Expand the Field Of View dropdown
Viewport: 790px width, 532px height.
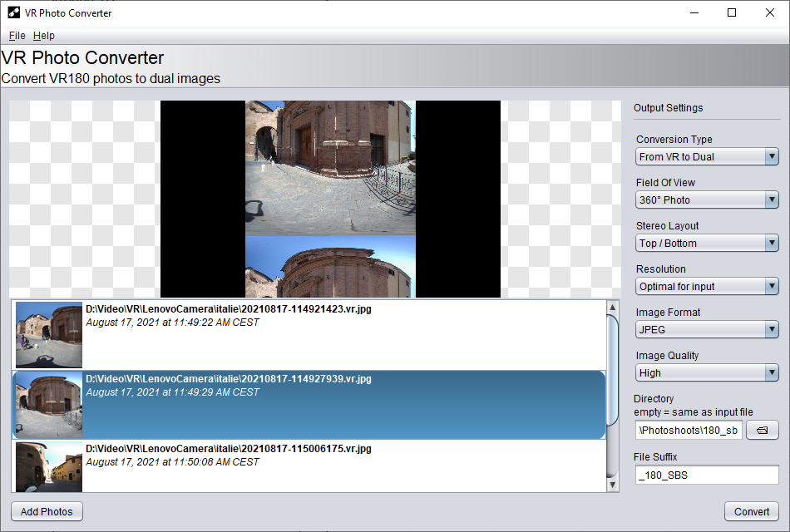tap(707, 199)
